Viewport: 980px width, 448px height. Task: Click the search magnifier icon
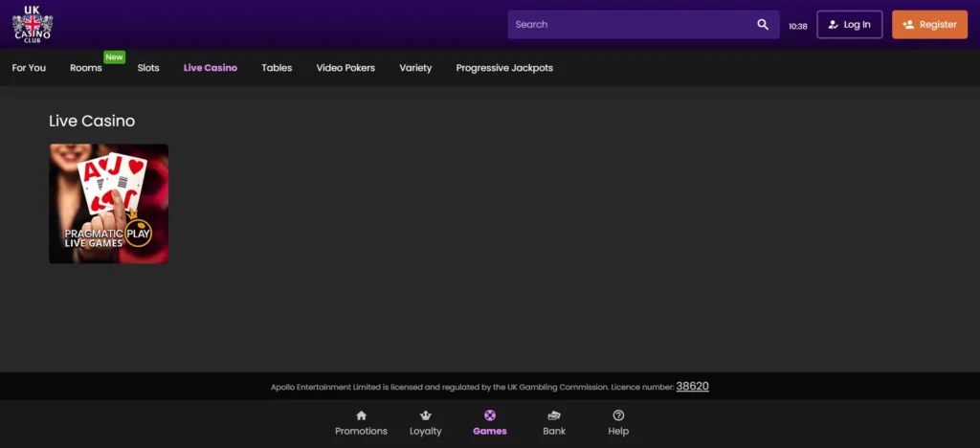(763, 24)
